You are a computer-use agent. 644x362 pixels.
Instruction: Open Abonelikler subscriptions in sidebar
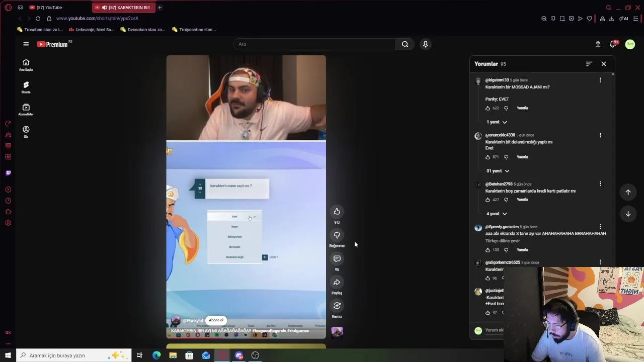pyautogui.click(x=26, y=110)
